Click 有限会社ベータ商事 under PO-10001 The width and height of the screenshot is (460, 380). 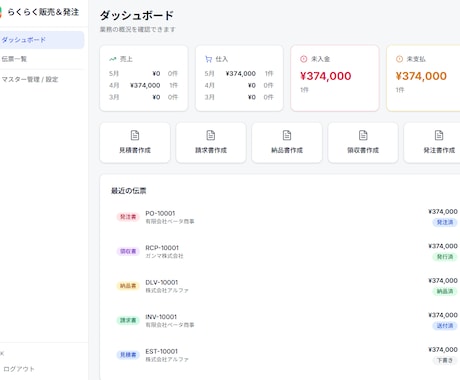click(x=170, y=221)
